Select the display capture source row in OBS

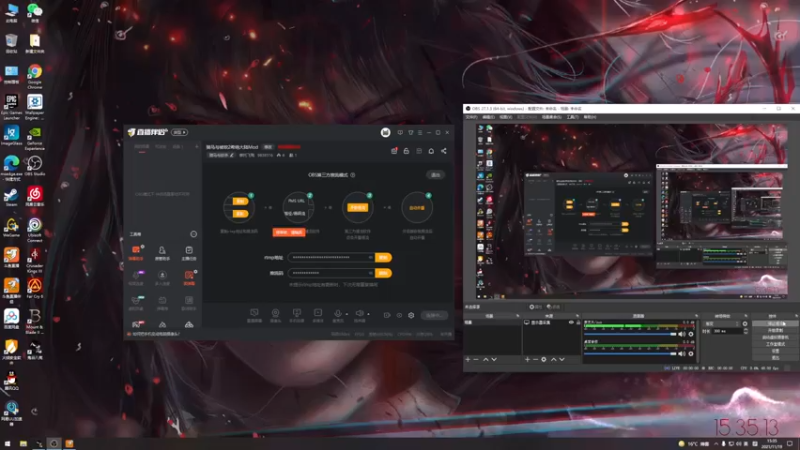(x=553, y=322)
